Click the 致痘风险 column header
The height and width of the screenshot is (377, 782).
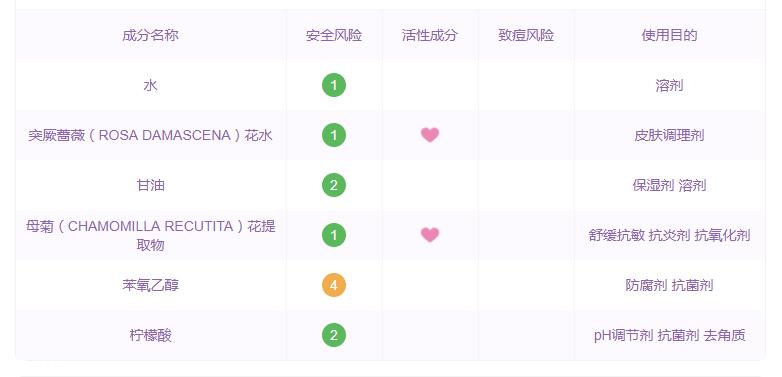coord(526,35)
